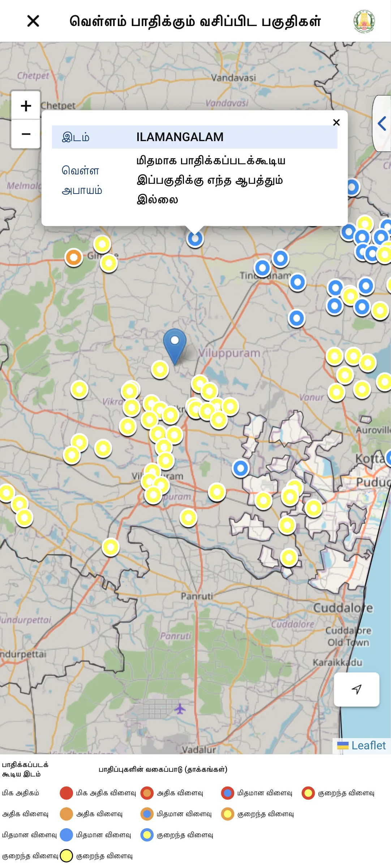Tap the 'வெள்ள அபாயம்' label in popup
This screenshot has height=868, width=391.
[82, 180]
